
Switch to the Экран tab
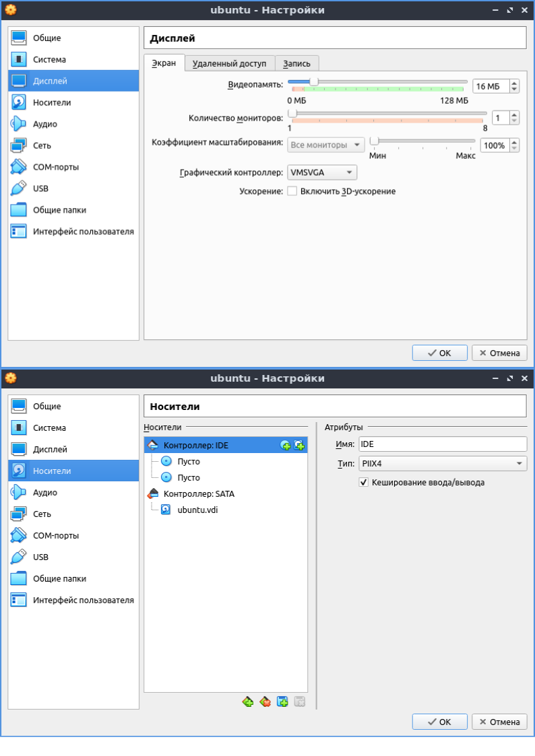tap(164, 63)
